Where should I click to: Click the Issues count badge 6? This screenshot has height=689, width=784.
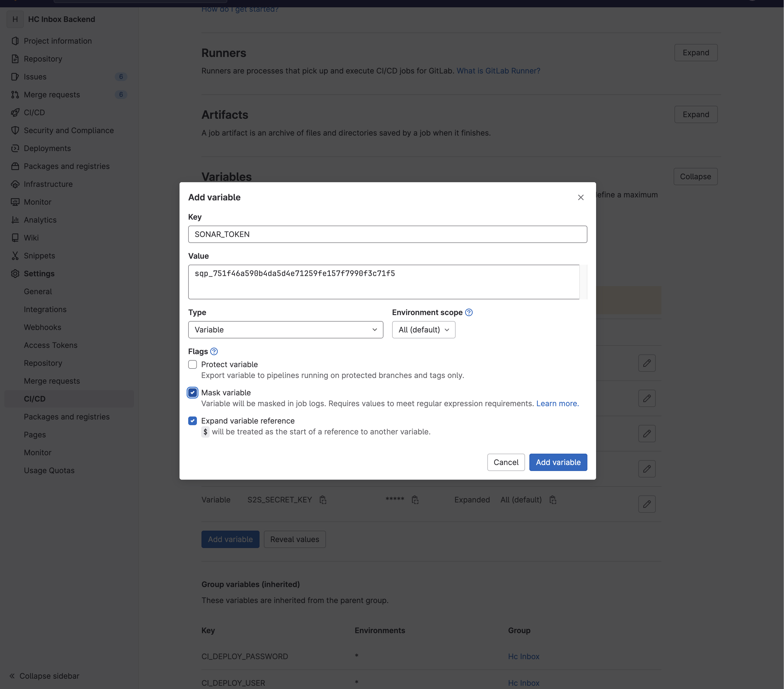tap(121, 77)
